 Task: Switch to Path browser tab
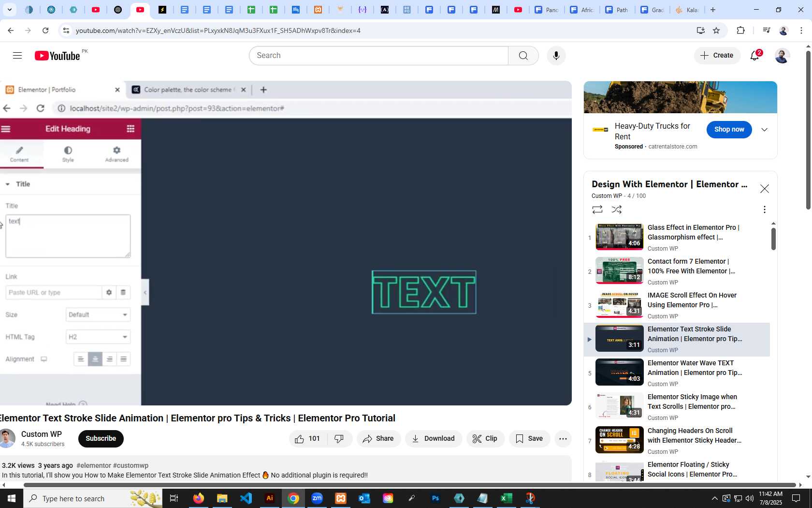click(x=617, y=10)
